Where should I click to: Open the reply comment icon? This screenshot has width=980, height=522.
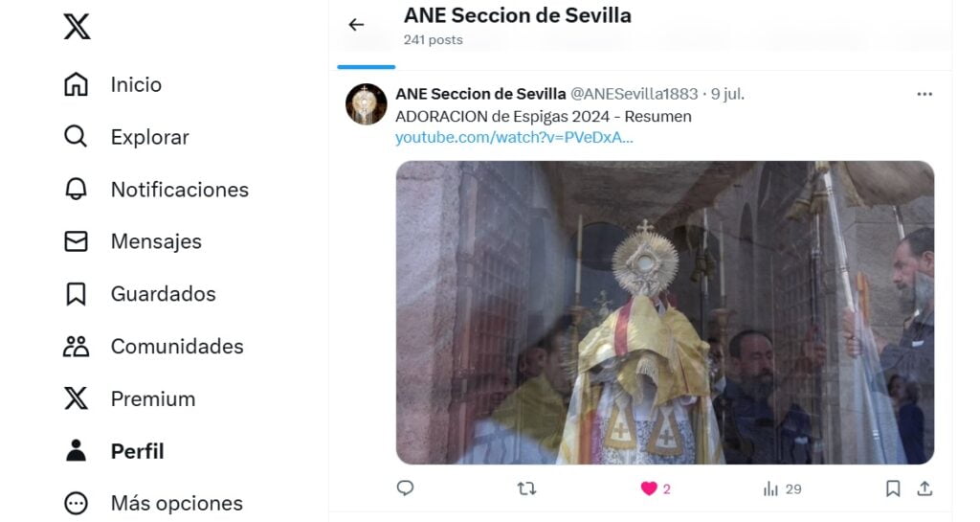point(405,488)
